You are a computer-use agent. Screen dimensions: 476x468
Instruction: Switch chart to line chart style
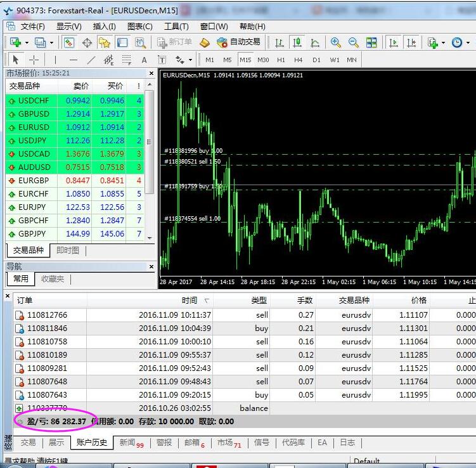pos(315,42)
